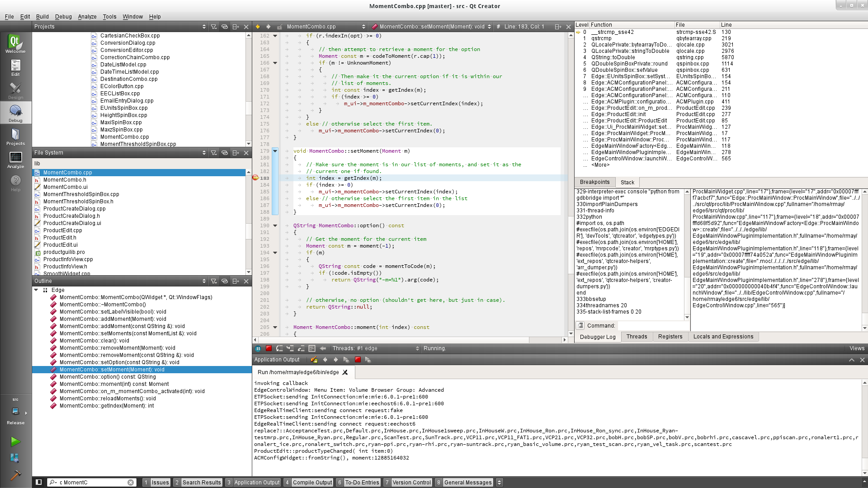Collapse the Edge node in Outline
The image size is (868, 488).
point(36,290)
